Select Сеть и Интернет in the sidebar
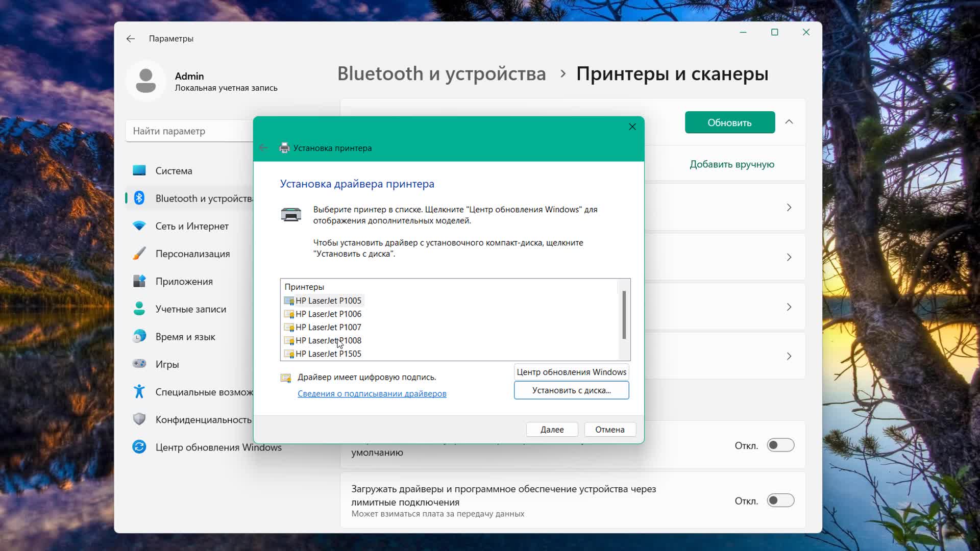Viewport: 980px width, 551px height. coord(191,226)
